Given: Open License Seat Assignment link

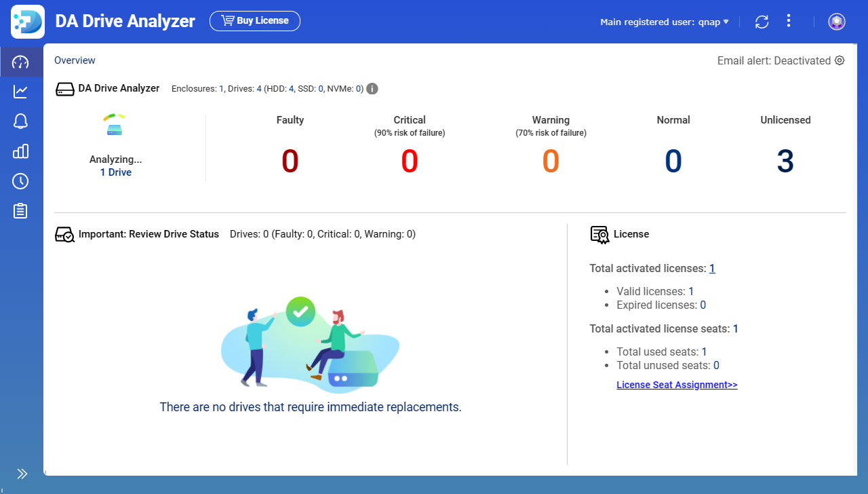Looking at the screenshot, I should click(677, 385).
